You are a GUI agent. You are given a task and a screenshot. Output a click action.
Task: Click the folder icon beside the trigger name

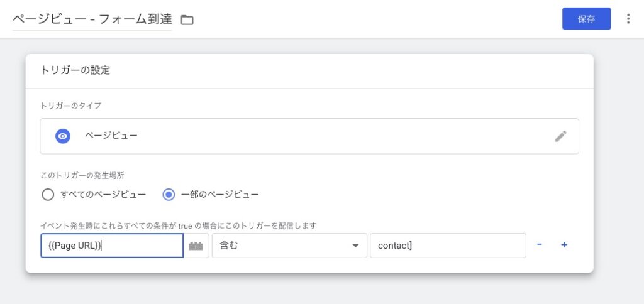pyautogui.click(x=187, y=19)
